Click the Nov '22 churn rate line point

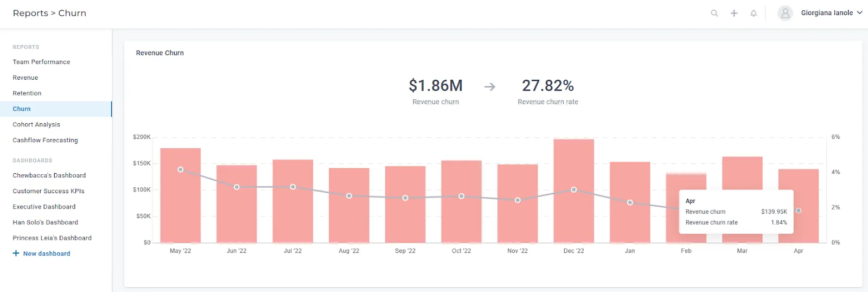518,200
